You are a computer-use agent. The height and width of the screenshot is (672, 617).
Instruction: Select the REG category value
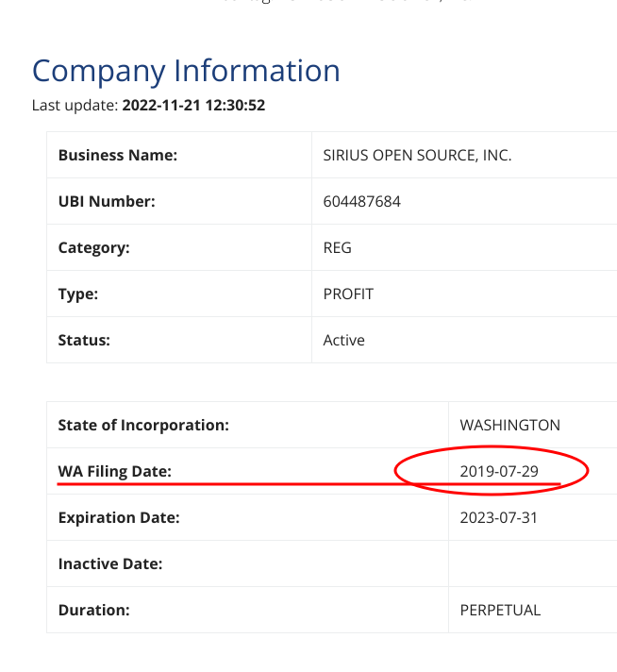[337, 247]
